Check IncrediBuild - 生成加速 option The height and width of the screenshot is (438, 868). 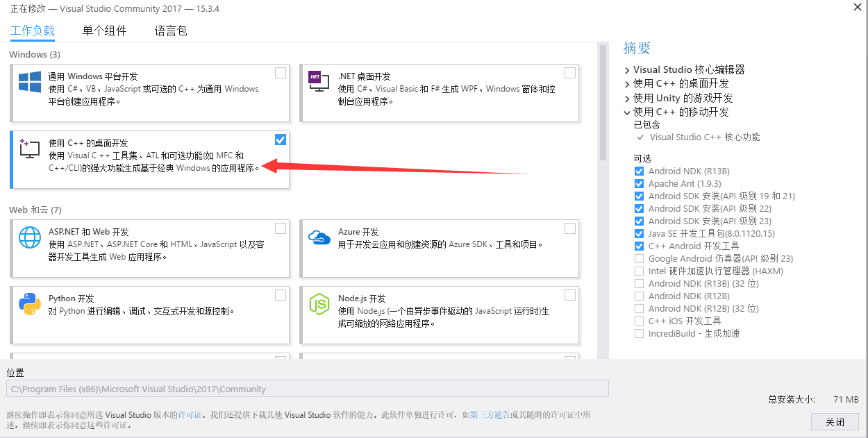click(639, 334)
